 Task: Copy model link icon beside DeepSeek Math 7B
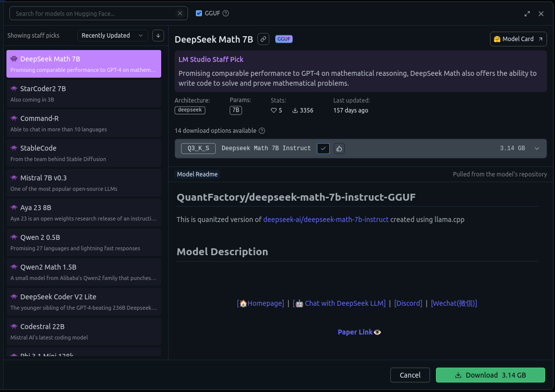(x=263, y=39)
